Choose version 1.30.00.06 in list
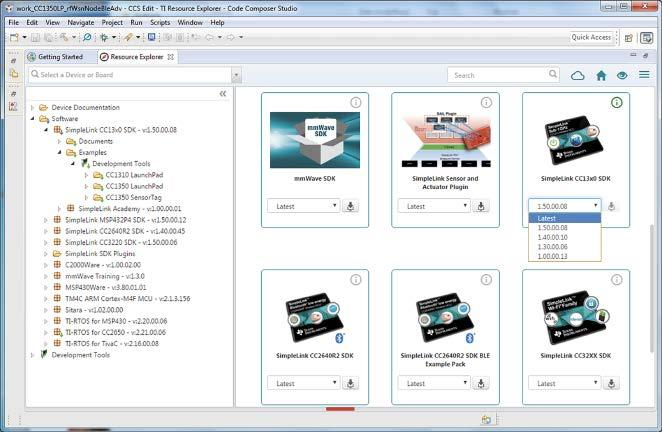 (564, 247)
